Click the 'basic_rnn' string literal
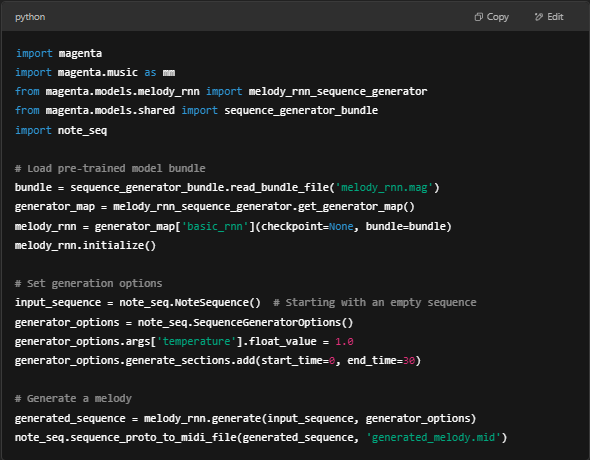 [x=215, y=226]
